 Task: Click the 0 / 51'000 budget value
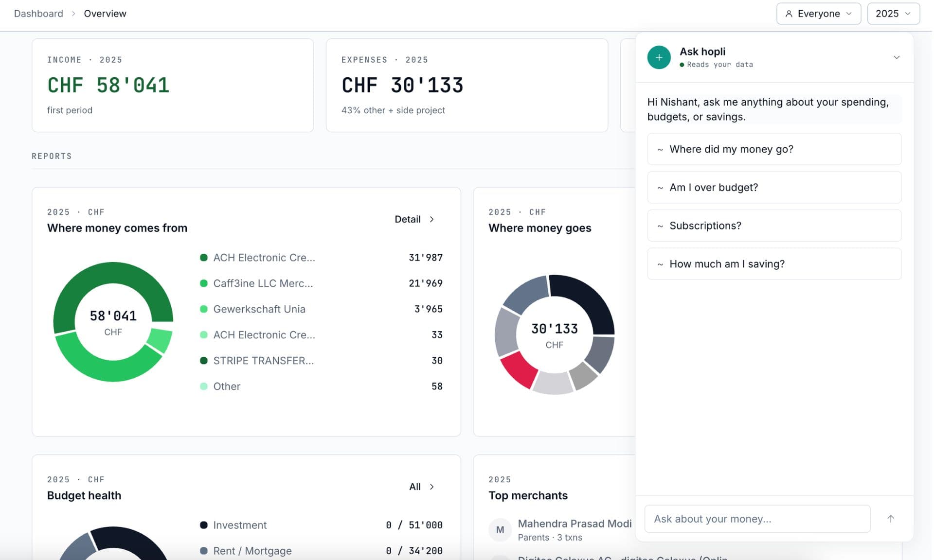pyautogui.click(x=414, y=525)
